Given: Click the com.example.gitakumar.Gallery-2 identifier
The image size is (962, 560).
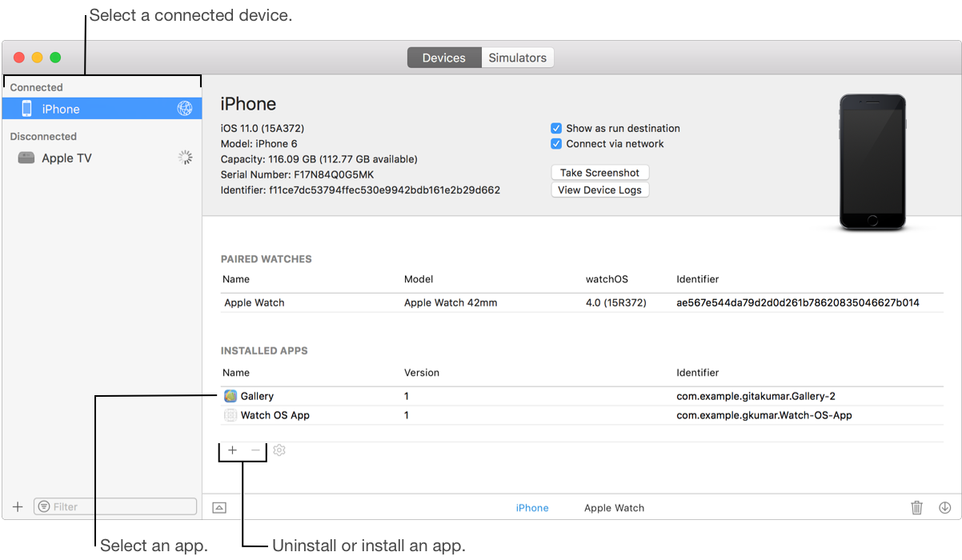Looking at the screenshot, I should (x=756, y=396).
